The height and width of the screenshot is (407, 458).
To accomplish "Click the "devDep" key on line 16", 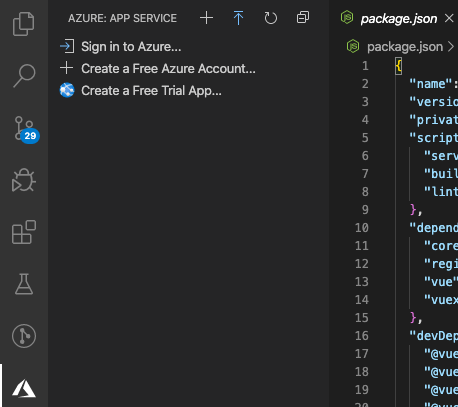I will click(x=434, y=336).
